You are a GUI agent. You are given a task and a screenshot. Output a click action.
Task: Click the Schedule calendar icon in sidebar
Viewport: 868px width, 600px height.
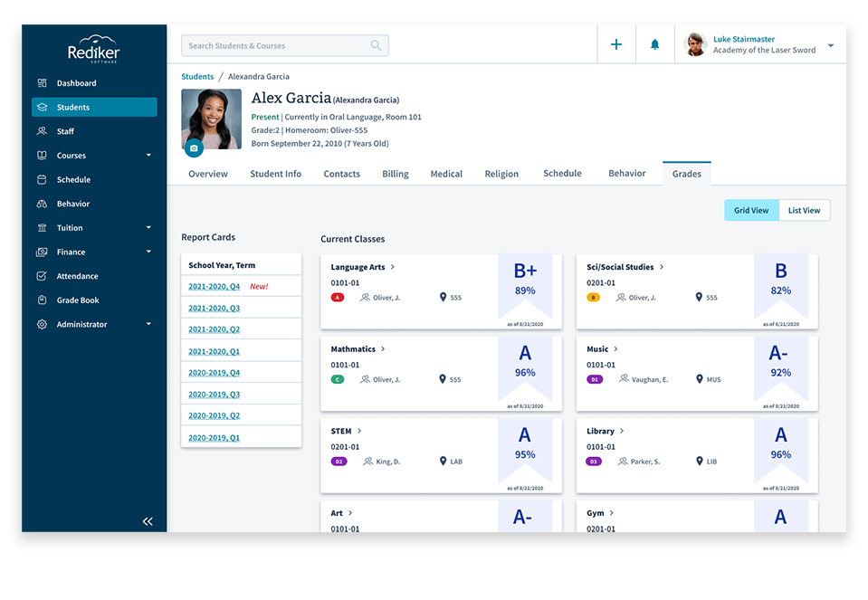(42, 179)
